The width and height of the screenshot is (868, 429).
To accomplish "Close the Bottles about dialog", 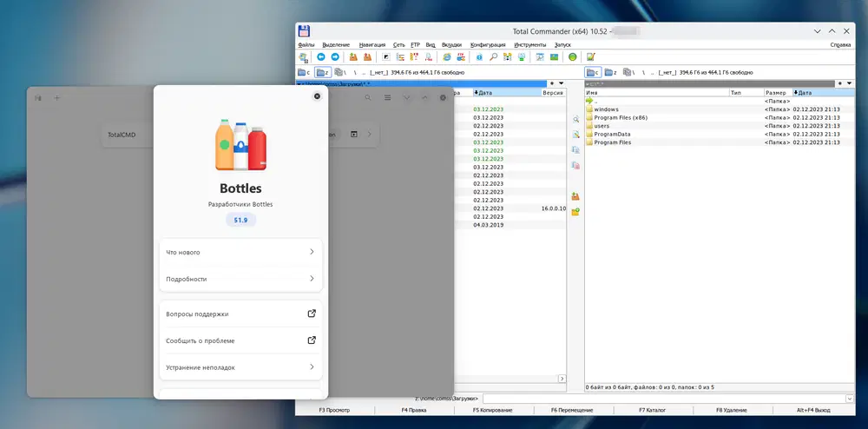I will (317, 96).
